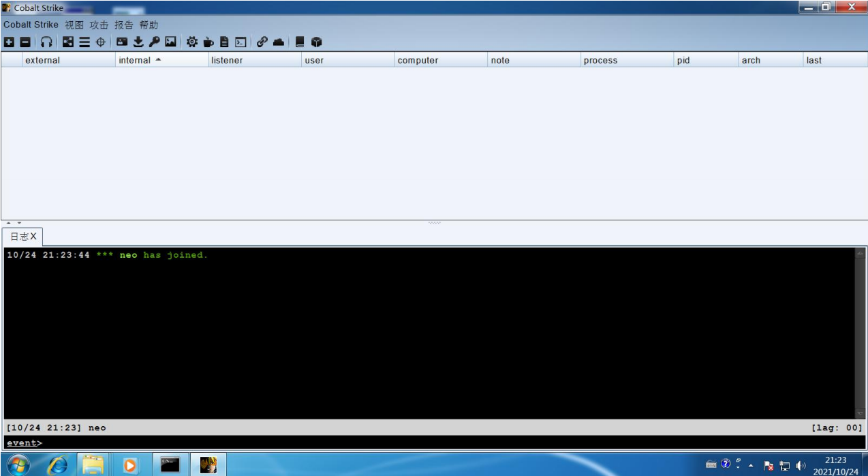
Task: Sort sessions by the internal column
Action: tap(161, 60)
